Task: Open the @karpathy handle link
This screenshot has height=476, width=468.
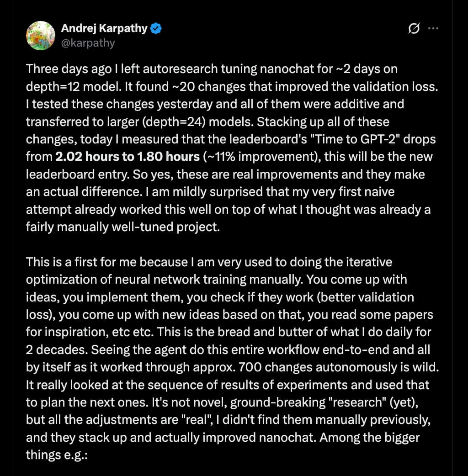Action: [x=88, y=43]
